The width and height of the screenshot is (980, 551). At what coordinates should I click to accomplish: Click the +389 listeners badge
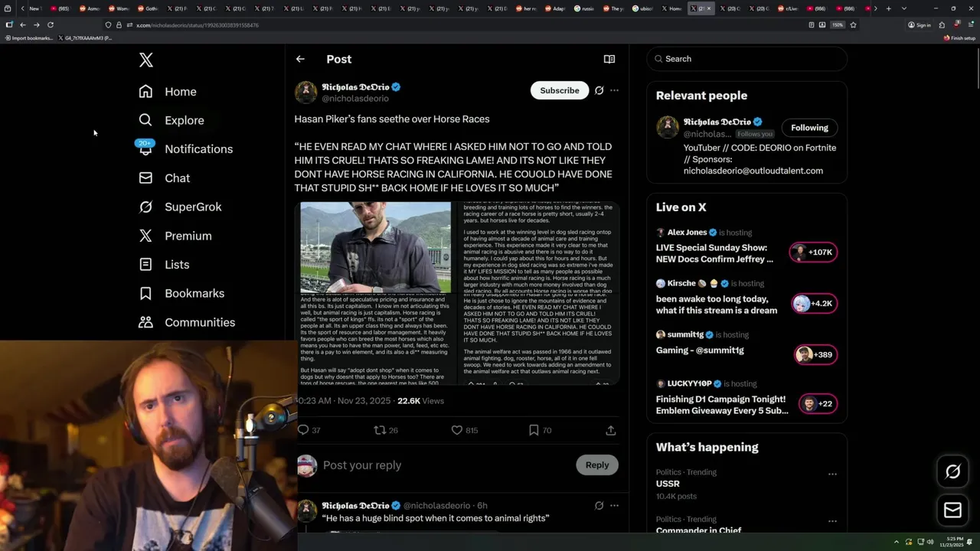815,355
